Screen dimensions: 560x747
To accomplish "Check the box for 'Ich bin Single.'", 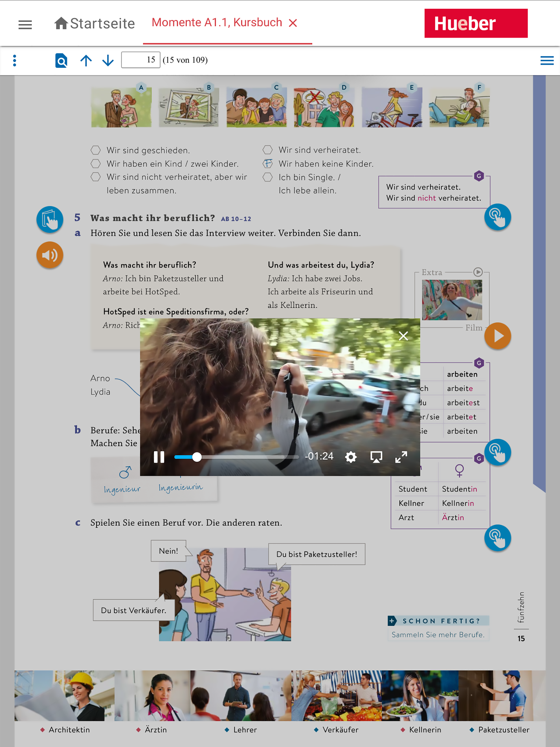I will coord(267,177).
